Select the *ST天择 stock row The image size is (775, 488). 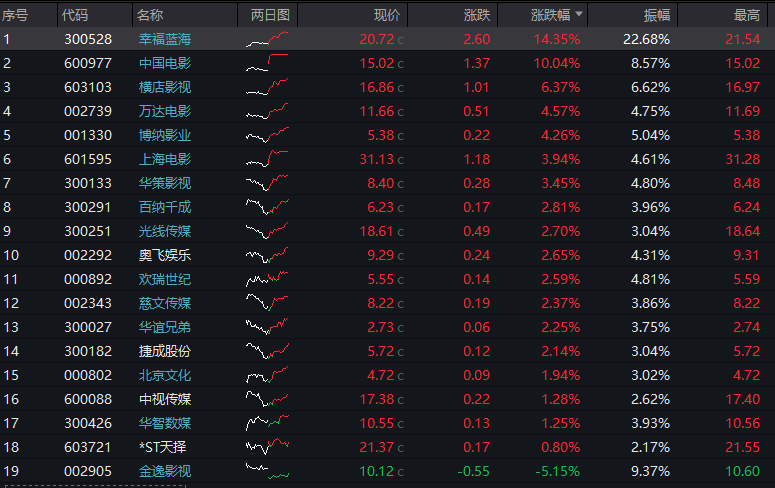[388, 447]
